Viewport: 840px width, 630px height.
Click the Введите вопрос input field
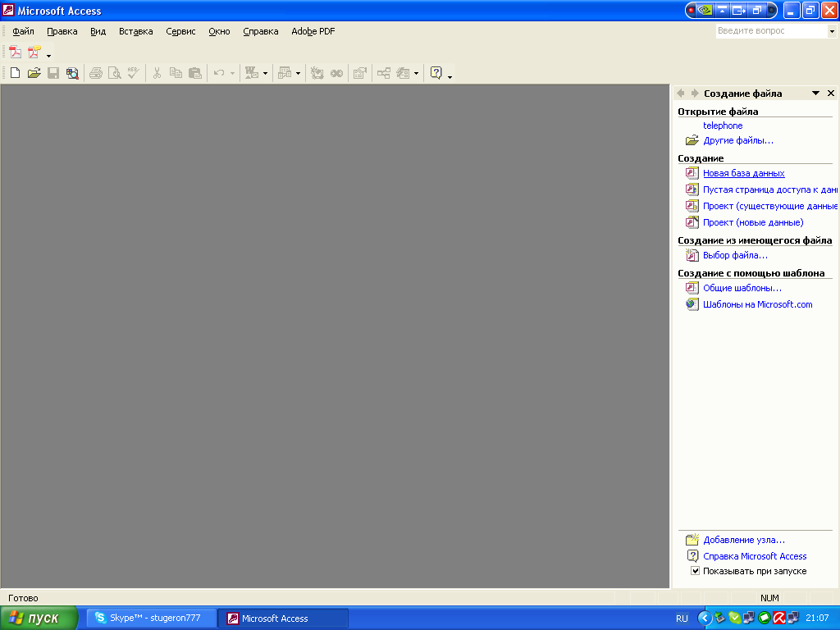tap(771, 31)
